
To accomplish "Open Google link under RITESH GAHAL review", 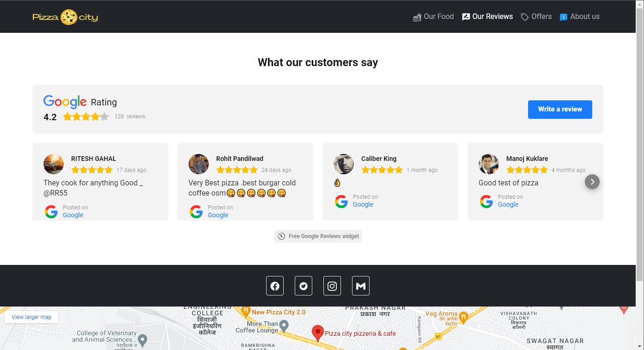I will tap(73, 215).
